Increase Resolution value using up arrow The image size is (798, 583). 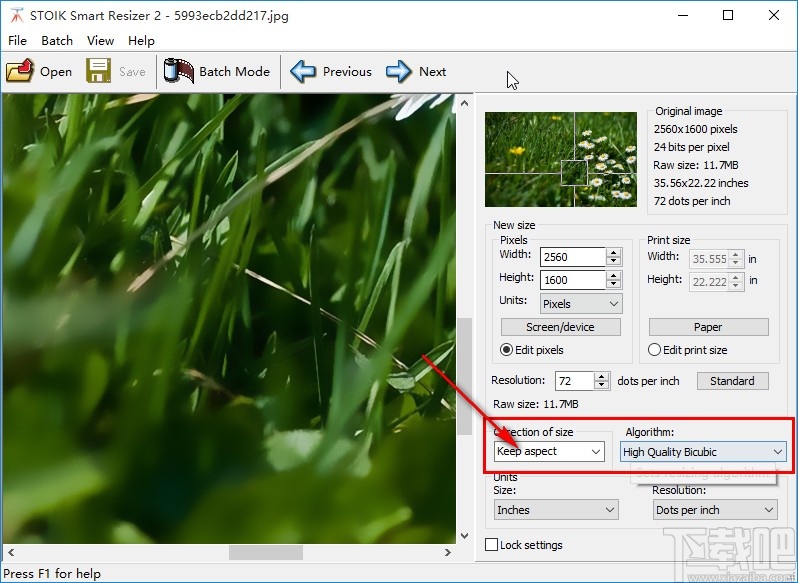(x=602, y=376)
